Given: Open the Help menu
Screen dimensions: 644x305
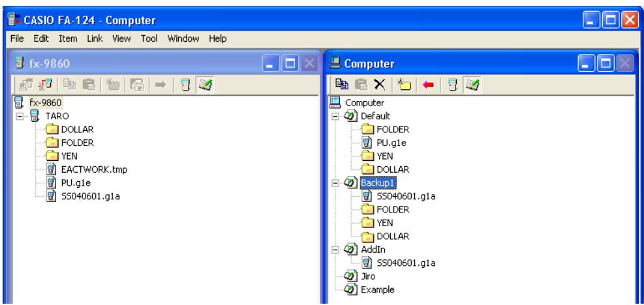Looking at the screenshot, I should [218, 38].
